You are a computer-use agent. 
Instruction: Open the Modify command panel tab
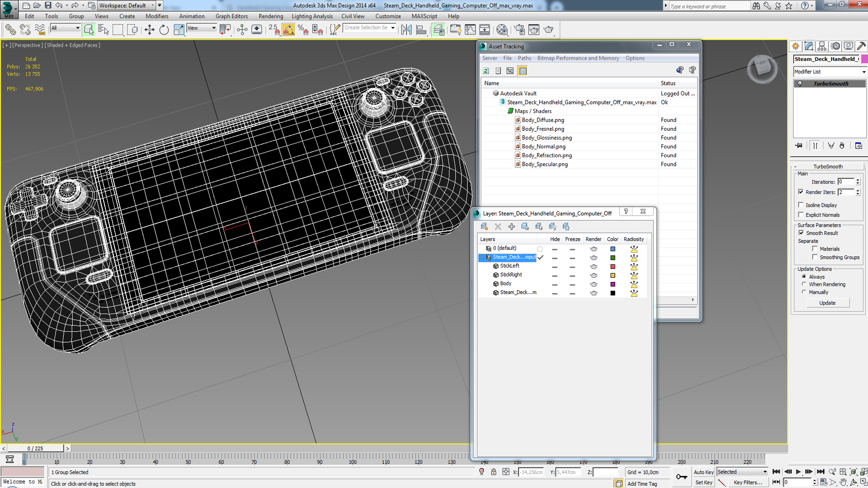(x=809, y=46)
